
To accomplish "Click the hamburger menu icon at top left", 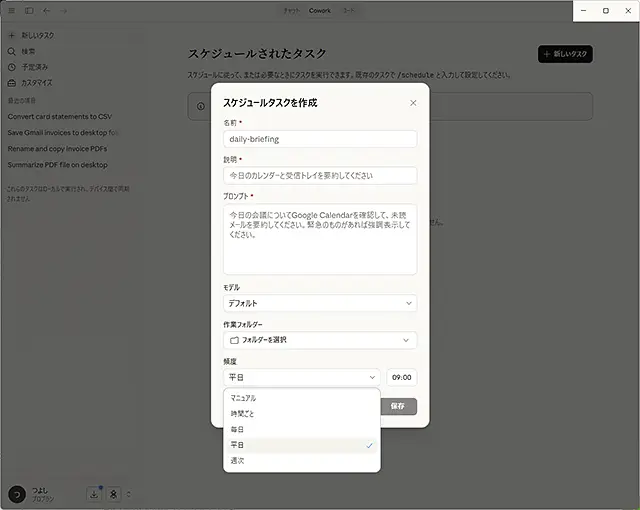I will click(11, 11).
